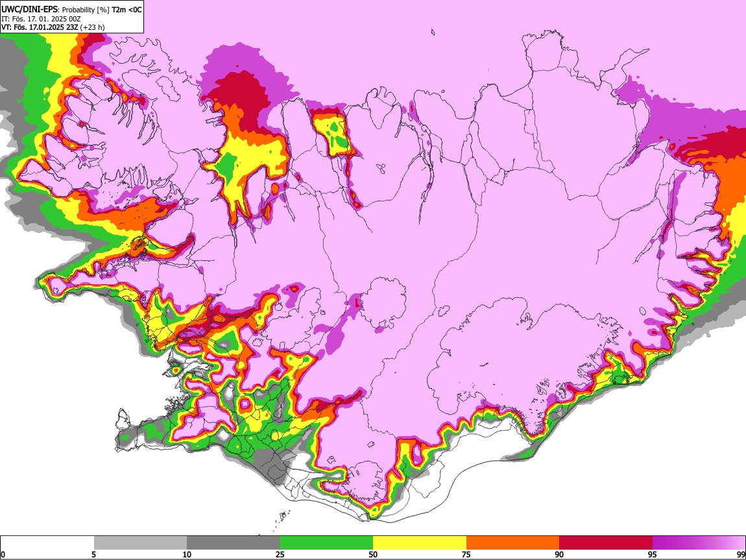The image size is (746, 560).
Task: Click the legend tick label '95'
Action: coord(653,554)
